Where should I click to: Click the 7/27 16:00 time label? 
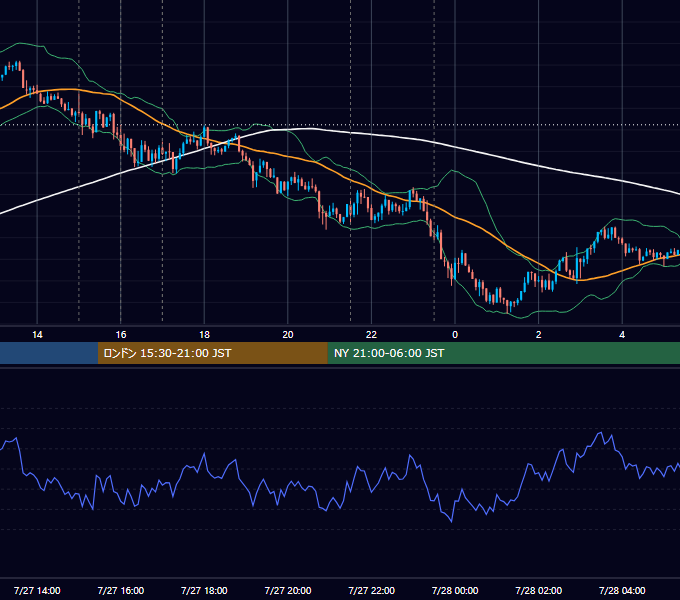[121, 590]
